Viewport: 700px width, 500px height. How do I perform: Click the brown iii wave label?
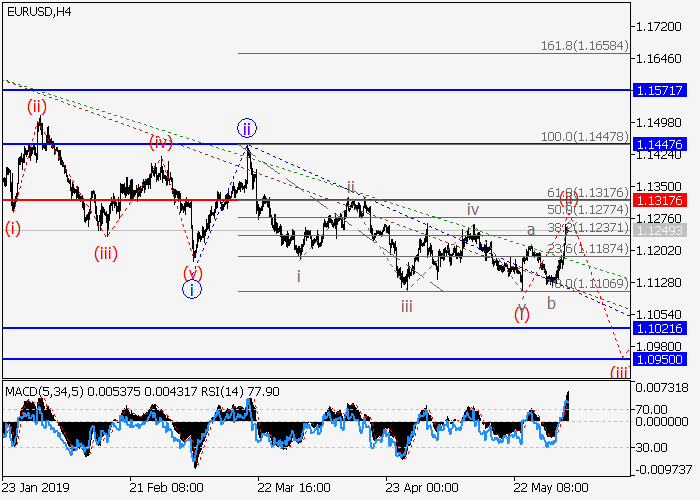[x=407, y=306]
